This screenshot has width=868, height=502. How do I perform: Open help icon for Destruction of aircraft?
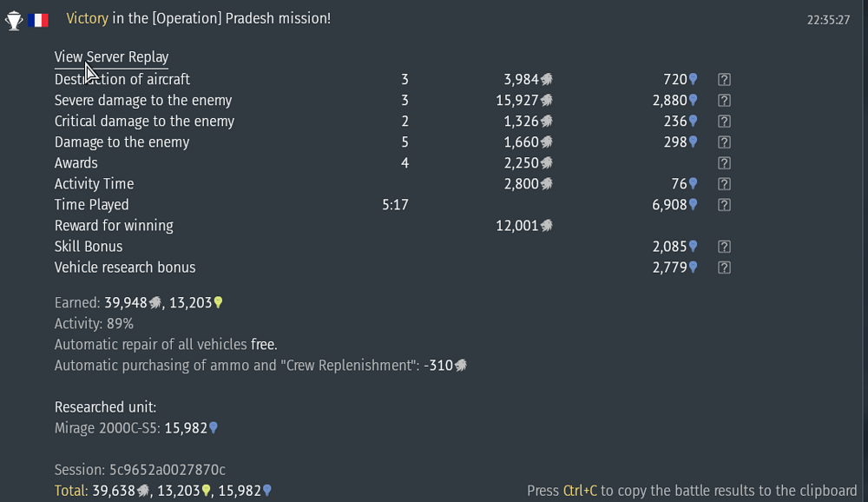(x=724, y=80)
